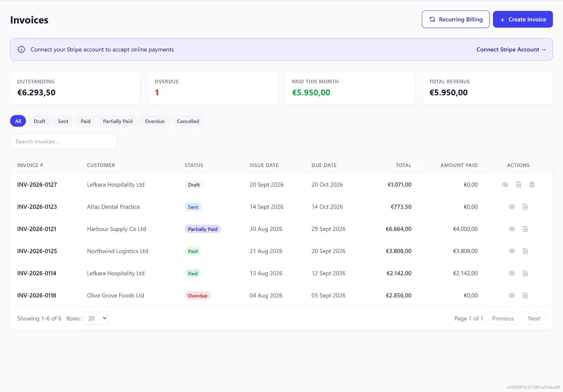Follow Connect Stripe Account link
The image size is (563, 392).
(x=511, y=50)
